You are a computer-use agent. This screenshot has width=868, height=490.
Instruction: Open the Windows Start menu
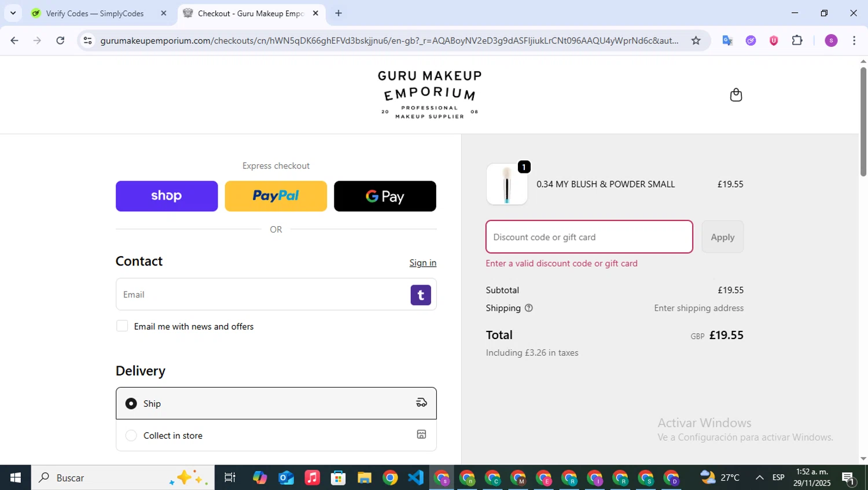point(16,478)
